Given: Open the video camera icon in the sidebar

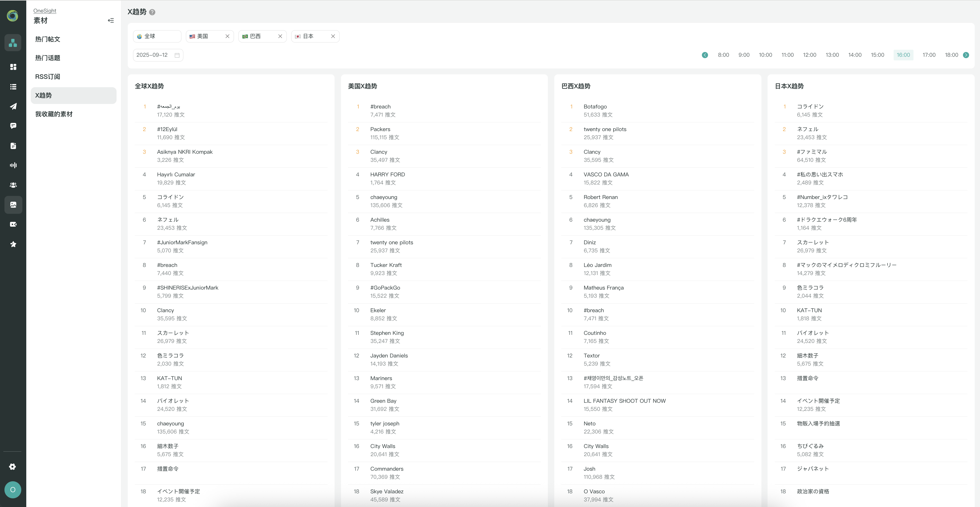Looking at the screenshot, I should pyautogui.click(x=13, y=224).
